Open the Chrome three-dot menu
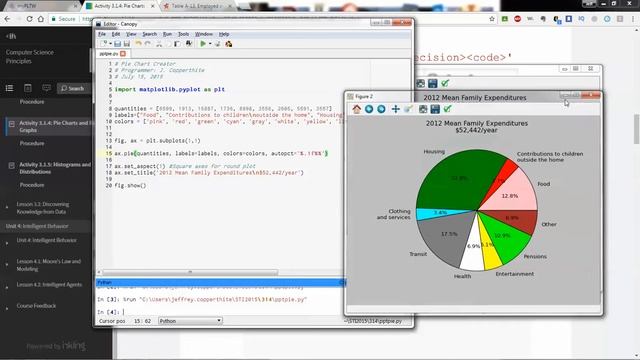The image size is (640, 360). tap(633, 19)
